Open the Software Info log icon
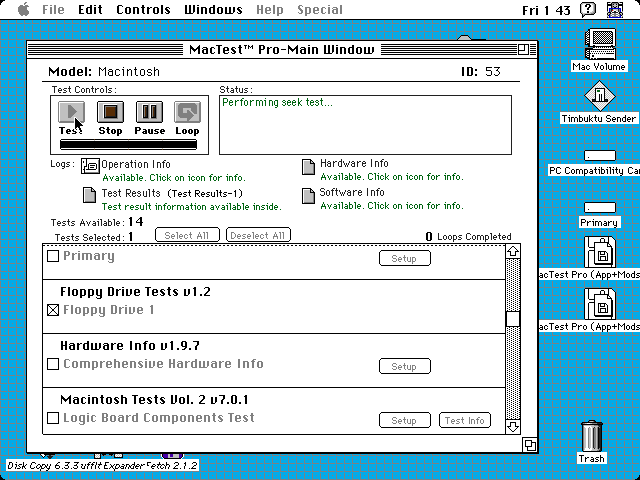 [x=308, y=196]
